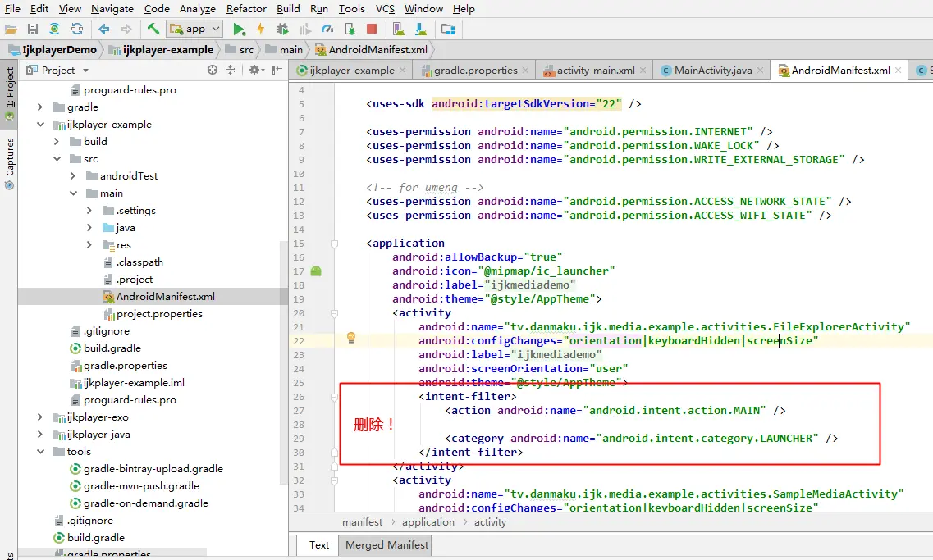Open the app run configuration dropdown
This screenshot has height=560, width=933.
tap(194, 29)
